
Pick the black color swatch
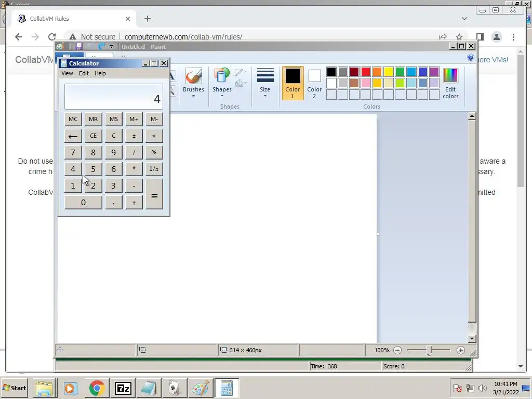pos(331,72)
